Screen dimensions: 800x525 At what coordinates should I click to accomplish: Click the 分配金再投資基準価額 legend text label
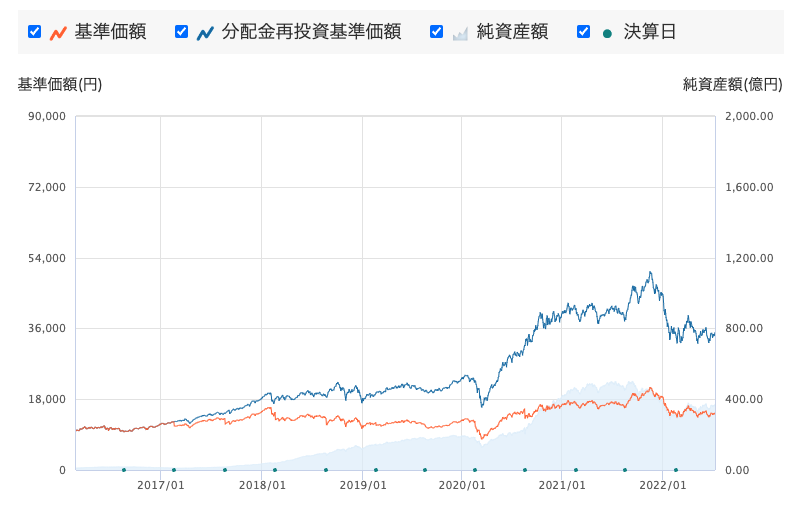click(x=311, y=32)
